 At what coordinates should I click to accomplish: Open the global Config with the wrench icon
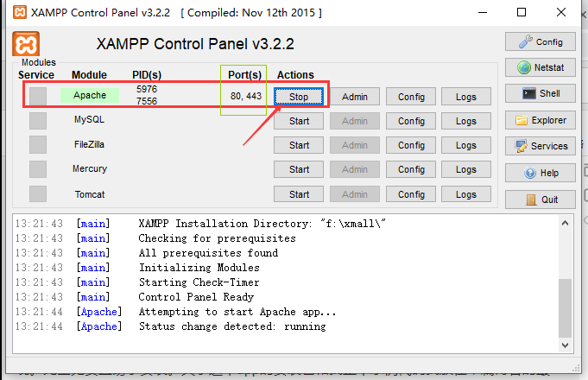coord(540,41)
